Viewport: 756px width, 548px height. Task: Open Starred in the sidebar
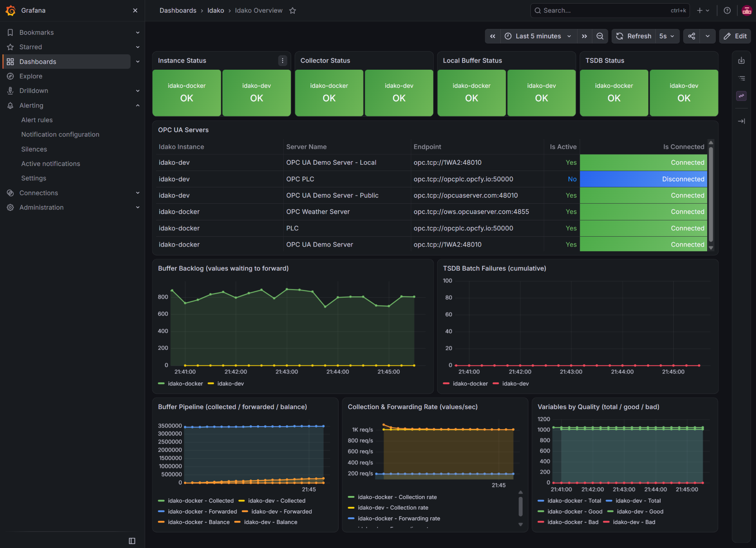pos(31,47)
